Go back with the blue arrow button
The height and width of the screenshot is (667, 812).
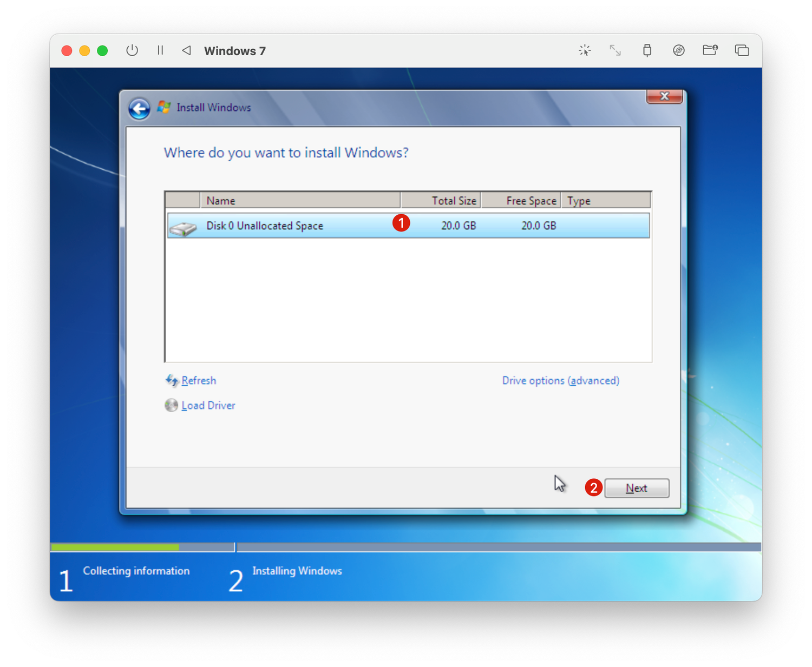pos(139,108)
